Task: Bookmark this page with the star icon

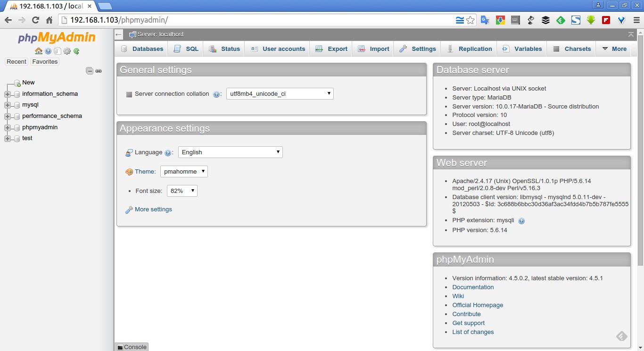Action: point(470,20)
